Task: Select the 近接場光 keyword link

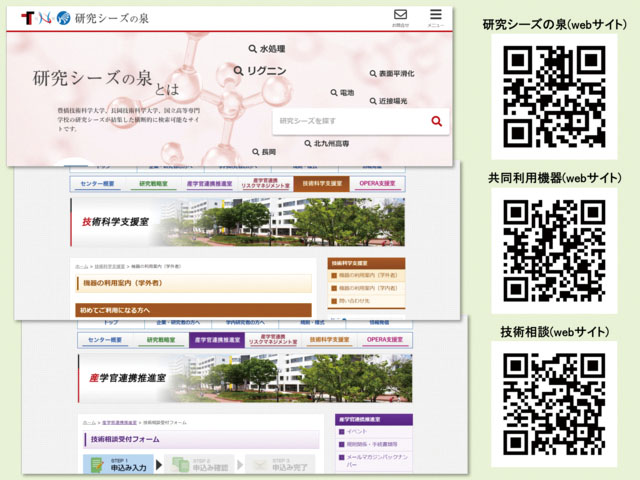Action: (x=388, y=101)
